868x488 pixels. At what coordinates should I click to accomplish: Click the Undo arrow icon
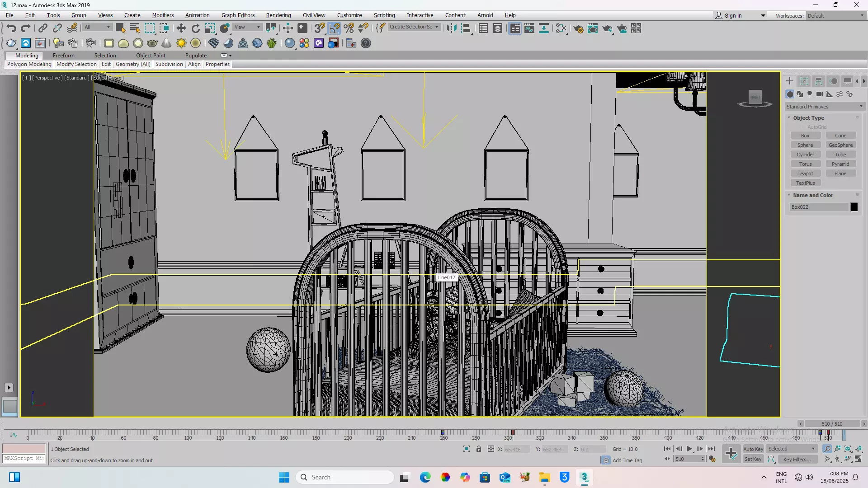pyautogui.click(x=11, y=28)
